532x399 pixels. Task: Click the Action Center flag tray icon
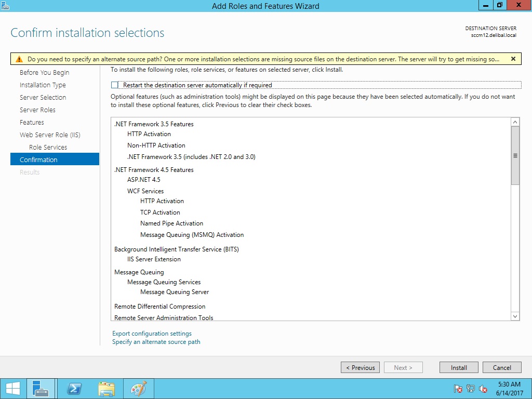[x=458, y=389]
